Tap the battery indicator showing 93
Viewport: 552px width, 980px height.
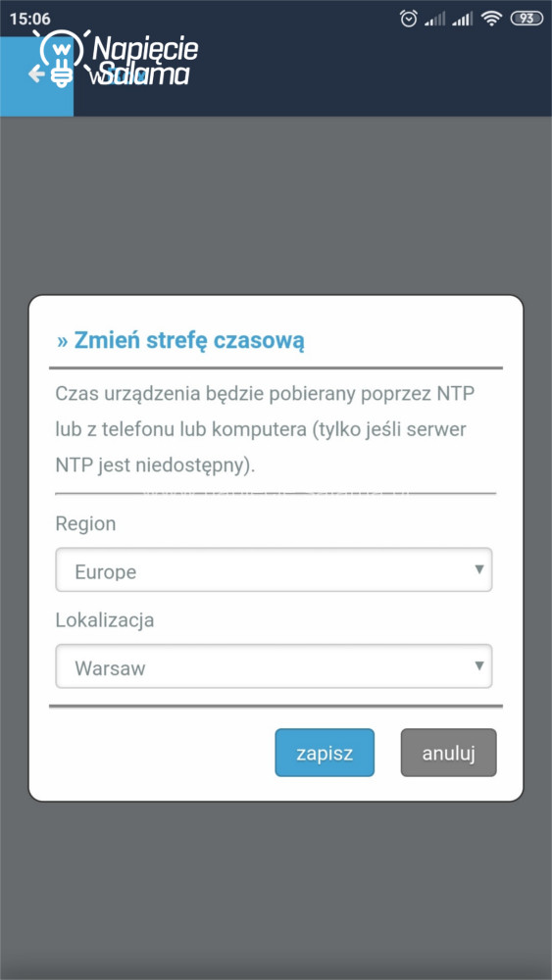point(527,19)
